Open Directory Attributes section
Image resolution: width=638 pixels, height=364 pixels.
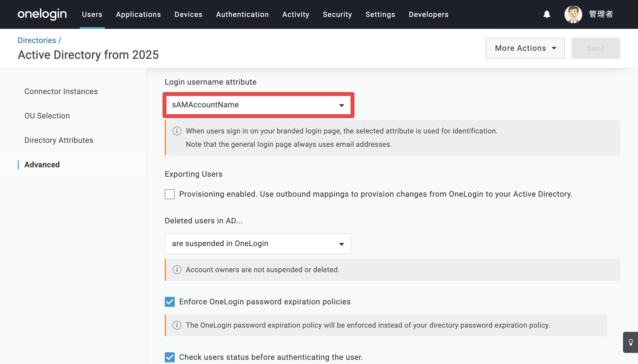(x=59, y=140)
